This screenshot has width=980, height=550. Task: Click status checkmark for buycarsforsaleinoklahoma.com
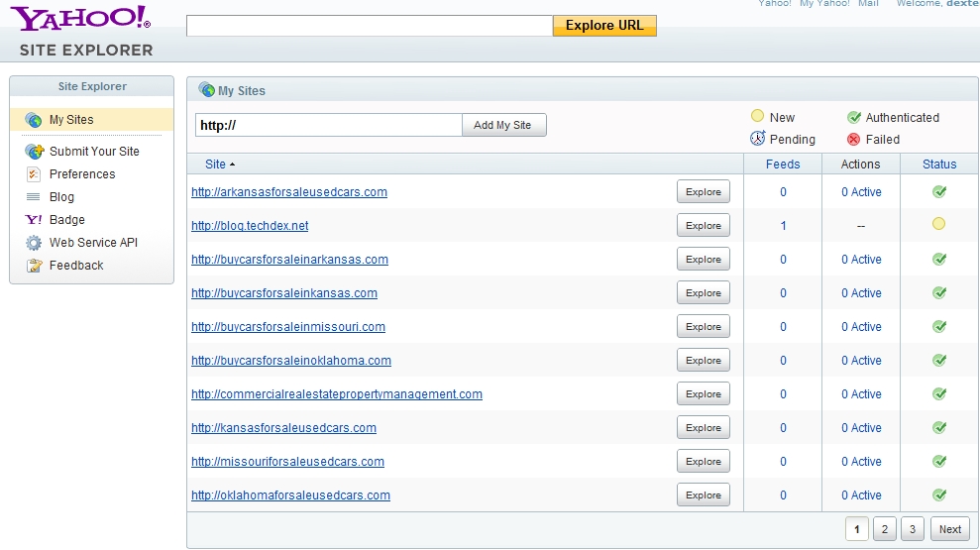939,361
